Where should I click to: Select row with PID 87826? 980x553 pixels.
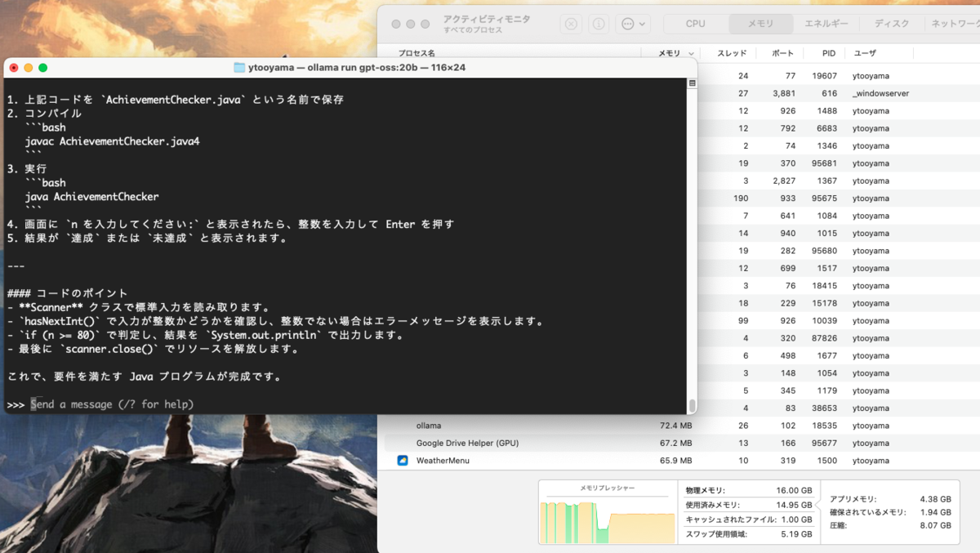tap(837, 338)
